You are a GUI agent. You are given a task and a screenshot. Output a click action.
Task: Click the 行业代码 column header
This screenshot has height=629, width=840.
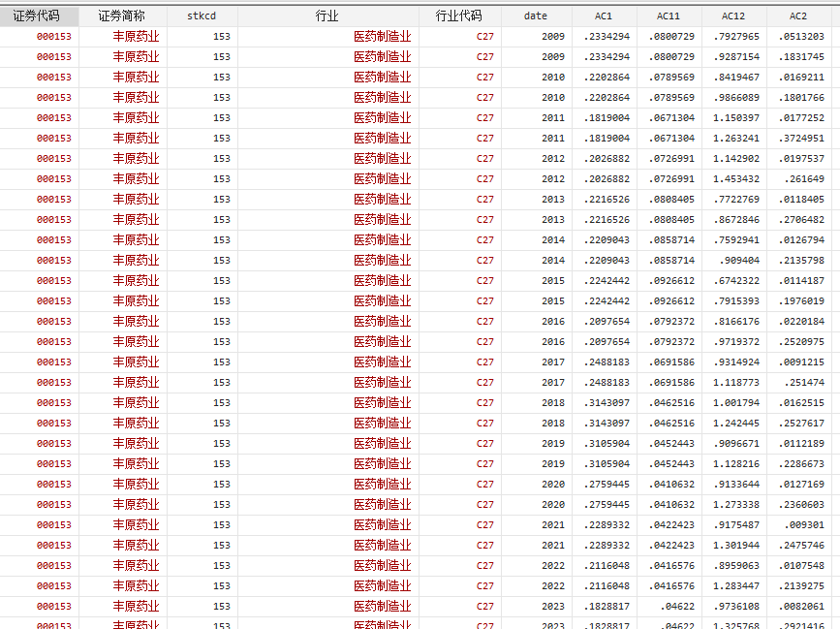click(x=459, y=16)
